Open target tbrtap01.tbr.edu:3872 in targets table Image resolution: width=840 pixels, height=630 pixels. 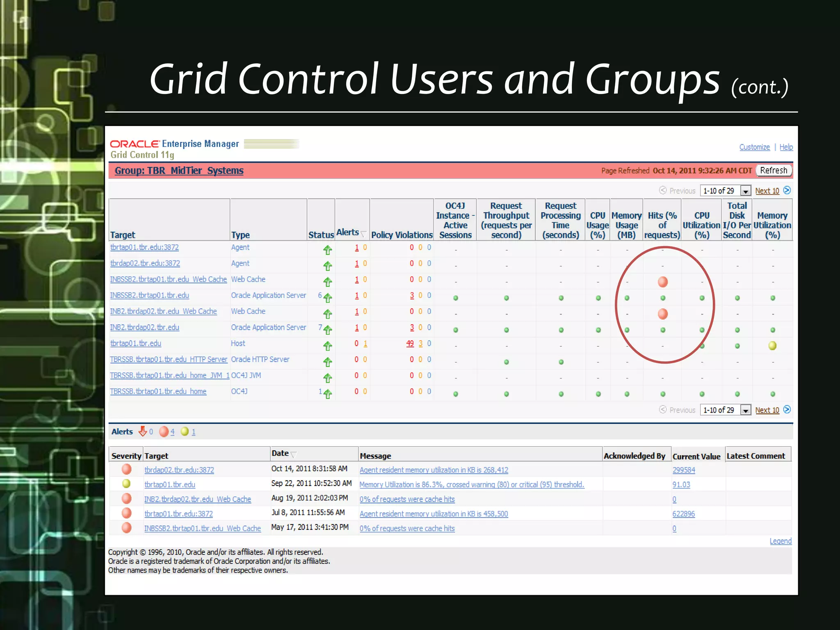point(144,247)
